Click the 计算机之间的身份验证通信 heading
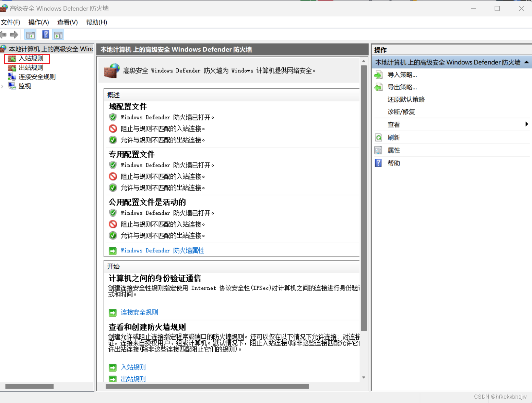This screenshot has height=403, width=532. pos(155,278)
